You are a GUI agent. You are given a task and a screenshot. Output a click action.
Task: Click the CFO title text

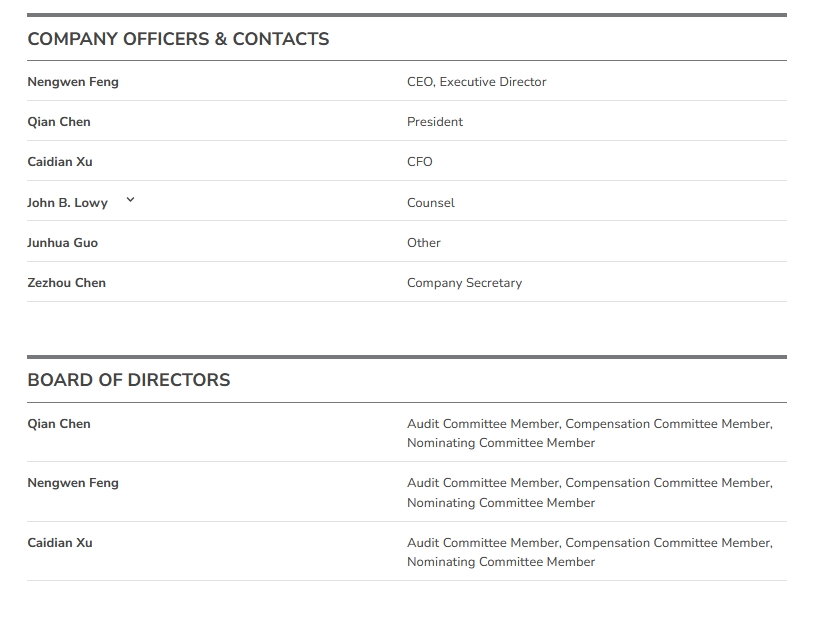420,162
